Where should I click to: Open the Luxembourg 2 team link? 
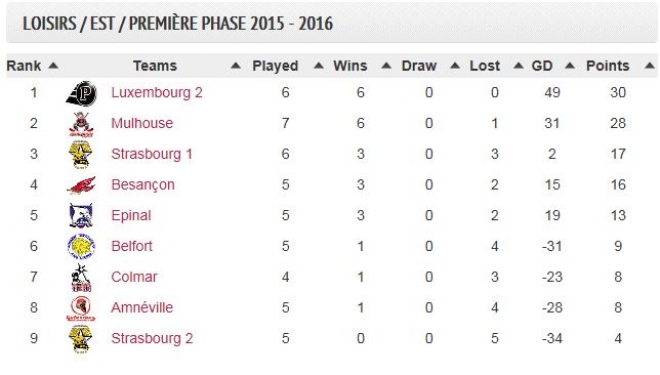tap(157, 93)
